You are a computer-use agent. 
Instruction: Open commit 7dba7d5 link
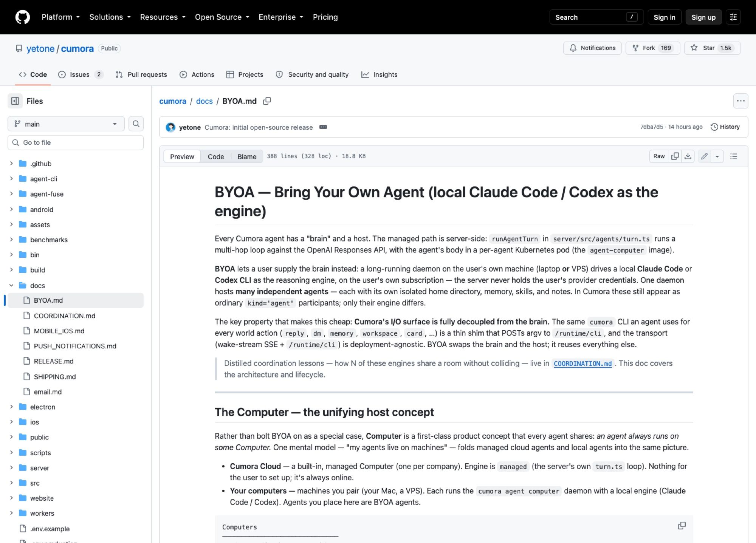651,127
